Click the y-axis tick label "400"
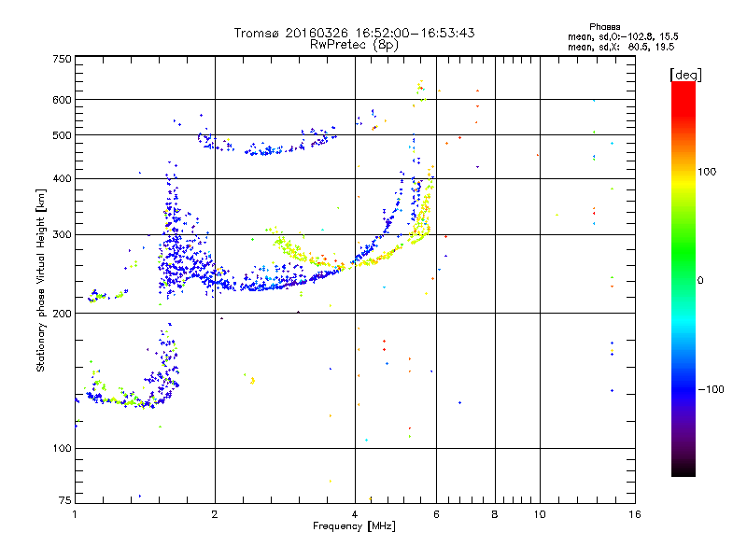Screen dimensions: 747x560 pos(63,179)
